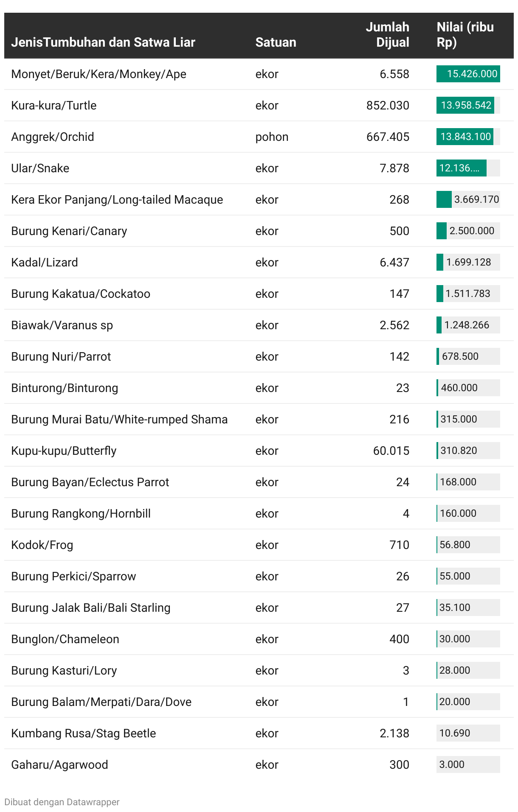
Task: Click the quantity 852.030 for Kura-kura
Action: [x=388, y=105]
